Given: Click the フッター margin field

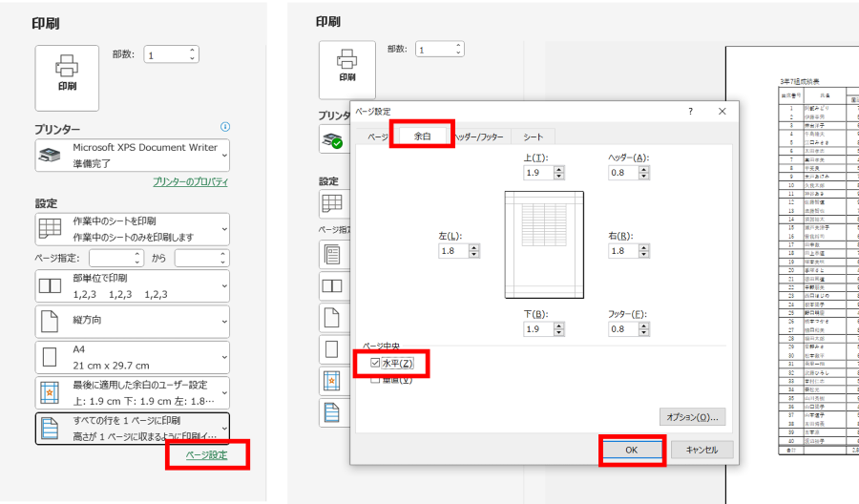Looking at the screenshot, I should [624, 329].
